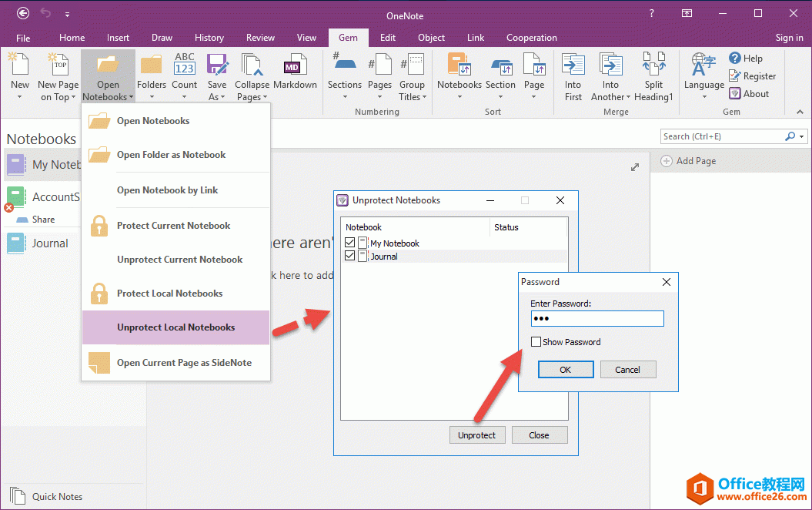Open search scope dropdown arrow

tap(802, 137)
